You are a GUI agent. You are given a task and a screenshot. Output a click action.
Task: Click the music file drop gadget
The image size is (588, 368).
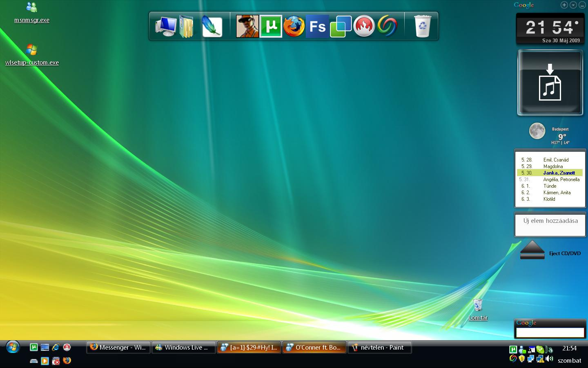coord(550,83)
